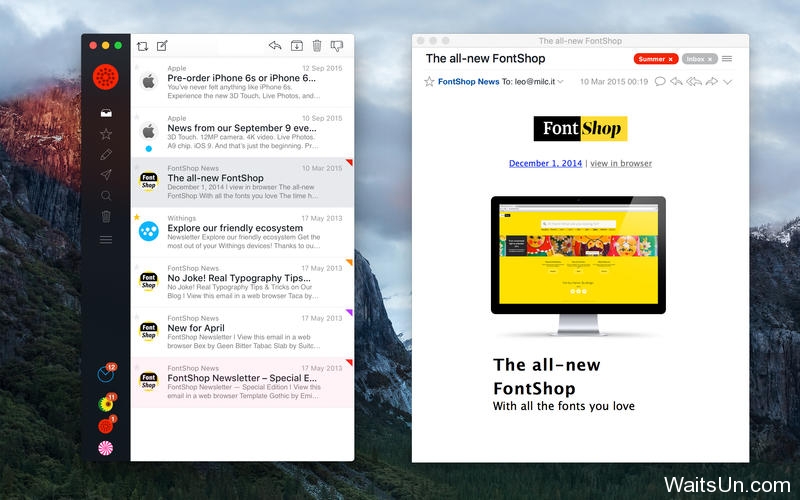Click purple flag on New for April
The height and width of the screenshot is (500, 800).
coord(349,312)
